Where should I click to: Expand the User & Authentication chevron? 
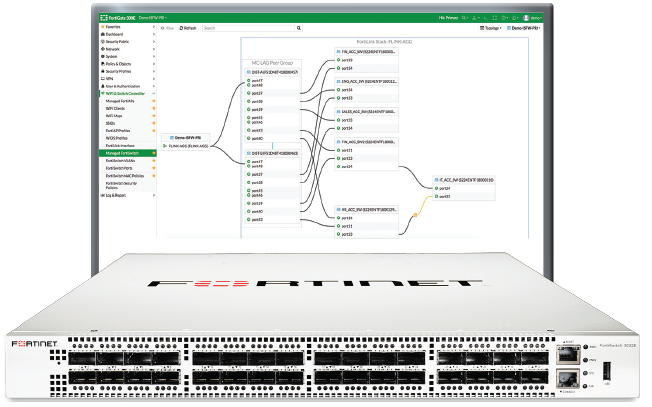(x=153, y=86)
